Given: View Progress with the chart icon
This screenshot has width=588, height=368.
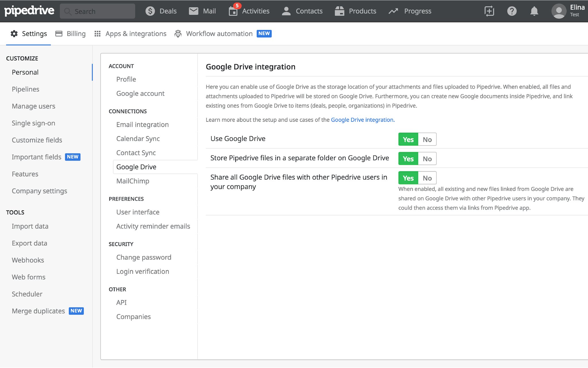Looking at the screenshot, I should (410, 11).
